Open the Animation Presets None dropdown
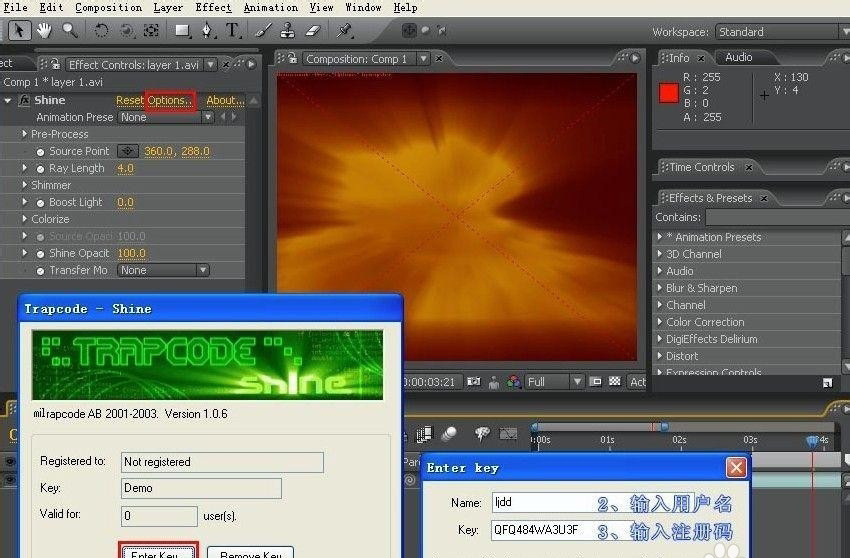Screen dimensions: 850x558 [165, 117]
